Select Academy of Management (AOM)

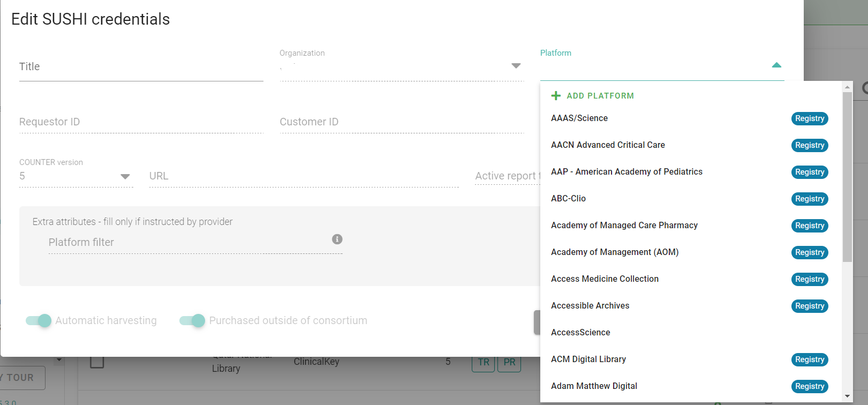pos(690,252)
